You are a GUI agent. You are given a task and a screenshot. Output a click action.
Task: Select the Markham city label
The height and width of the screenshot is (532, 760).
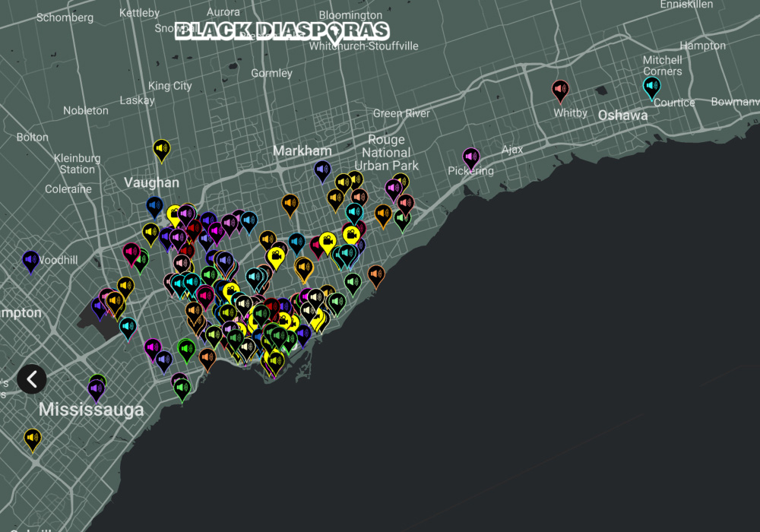point(302,150)
